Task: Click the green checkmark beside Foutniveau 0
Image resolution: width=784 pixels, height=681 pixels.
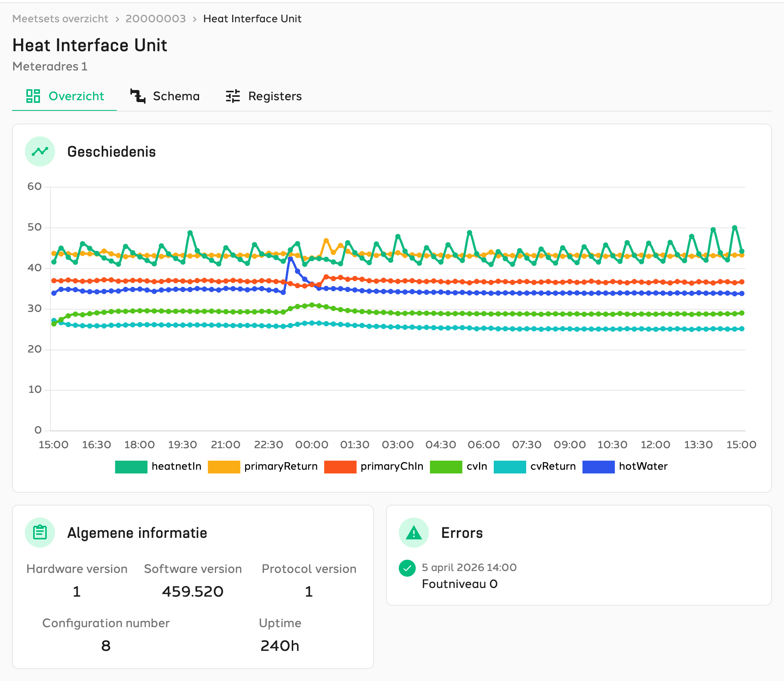Action: [x=407, y=568]
